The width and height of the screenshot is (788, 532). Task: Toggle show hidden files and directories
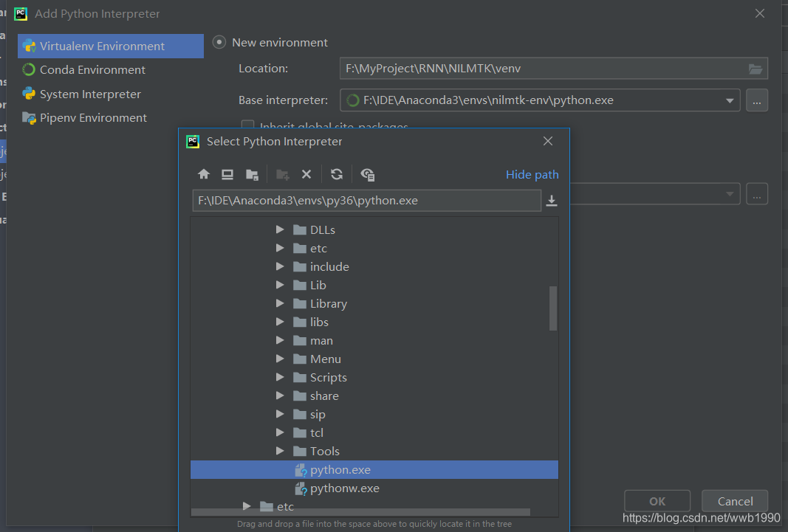click(367, 174)
